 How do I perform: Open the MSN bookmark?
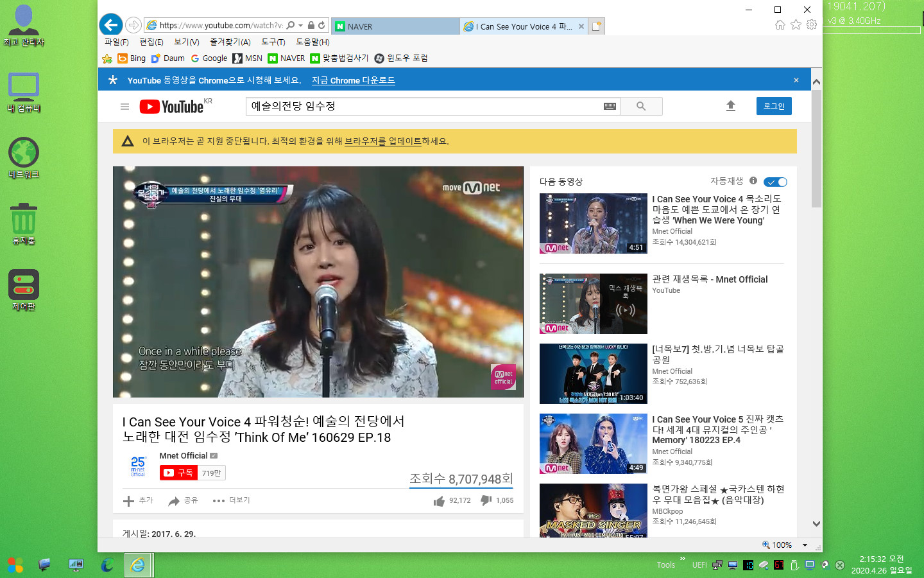pyautogui.click(x=248, y=58)
